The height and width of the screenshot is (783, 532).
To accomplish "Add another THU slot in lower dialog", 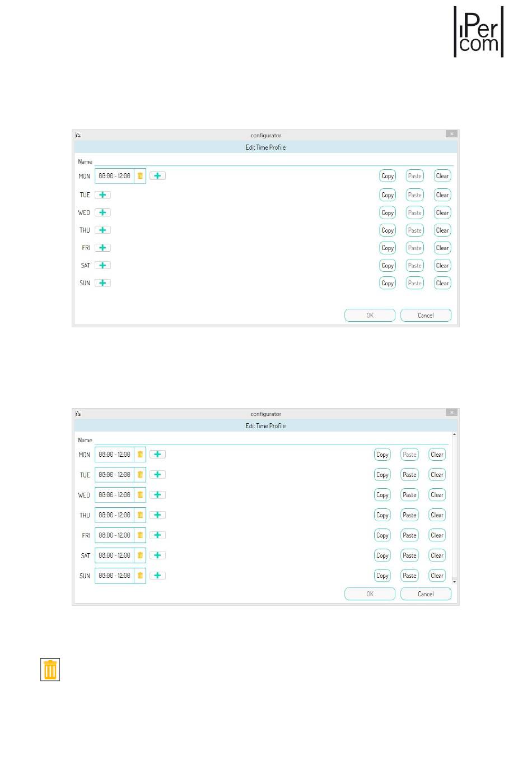I will pos(157,515).
